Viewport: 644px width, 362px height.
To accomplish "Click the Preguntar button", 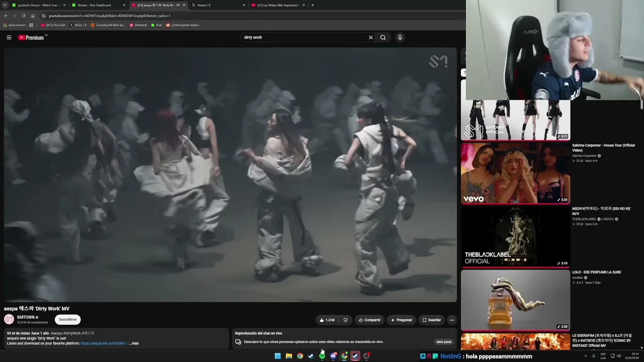I will coord(401,320).
